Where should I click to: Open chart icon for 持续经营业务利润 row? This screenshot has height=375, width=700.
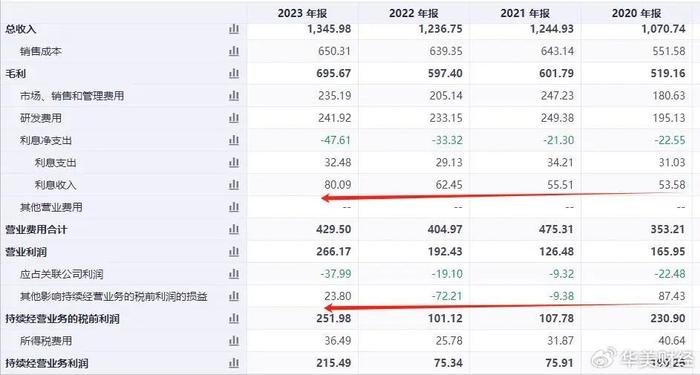coord(234,363)
